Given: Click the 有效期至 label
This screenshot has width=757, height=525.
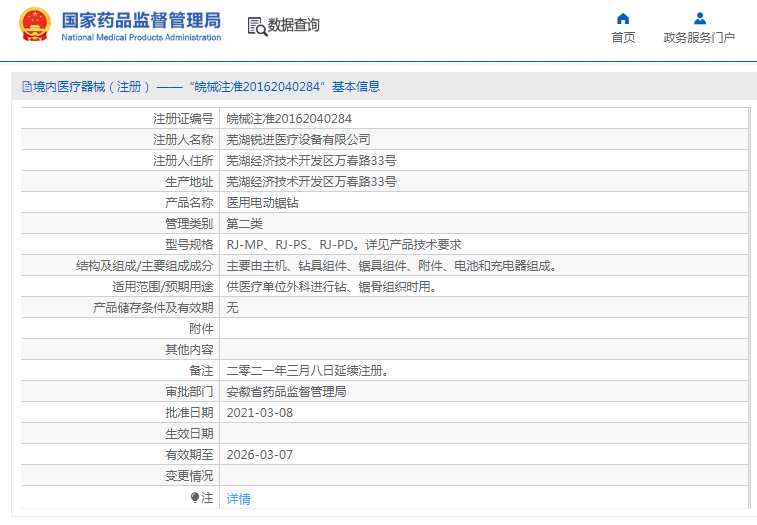Looking at the screenshot, I should click(189, 455).
